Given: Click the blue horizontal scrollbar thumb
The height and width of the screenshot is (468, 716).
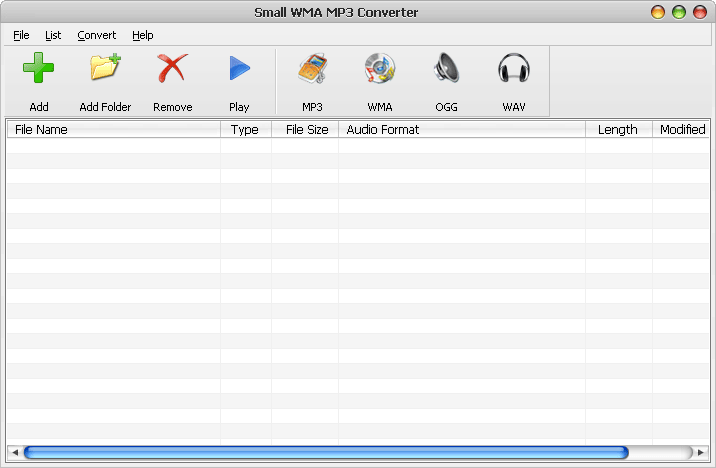Looking at the screenshot, I should 325,452.
